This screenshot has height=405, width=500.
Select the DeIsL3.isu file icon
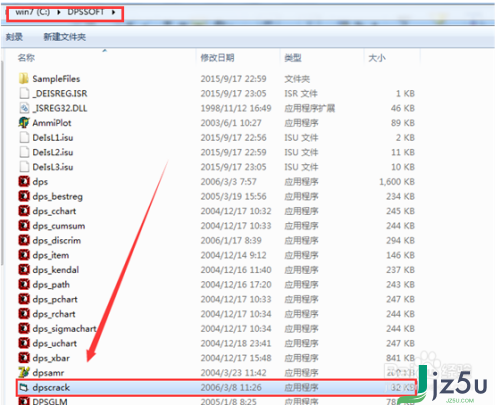(24, 167)
